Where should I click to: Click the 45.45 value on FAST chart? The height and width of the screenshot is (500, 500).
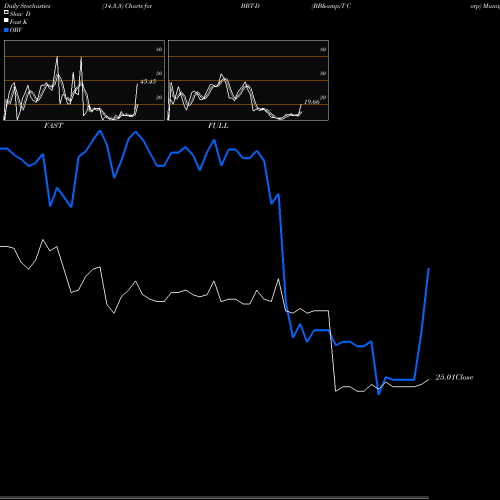tap(148, 81)
